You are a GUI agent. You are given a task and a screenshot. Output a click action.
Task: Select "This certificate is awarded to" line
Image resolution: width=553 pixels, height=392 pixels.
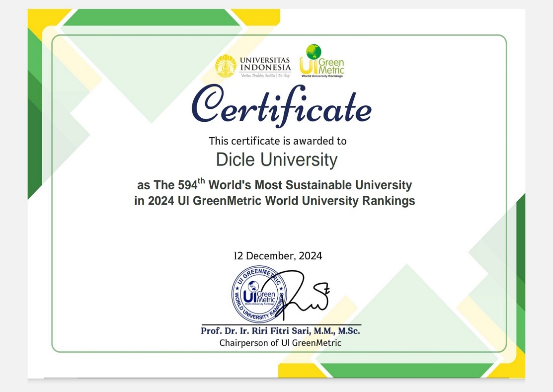point(278,141)
